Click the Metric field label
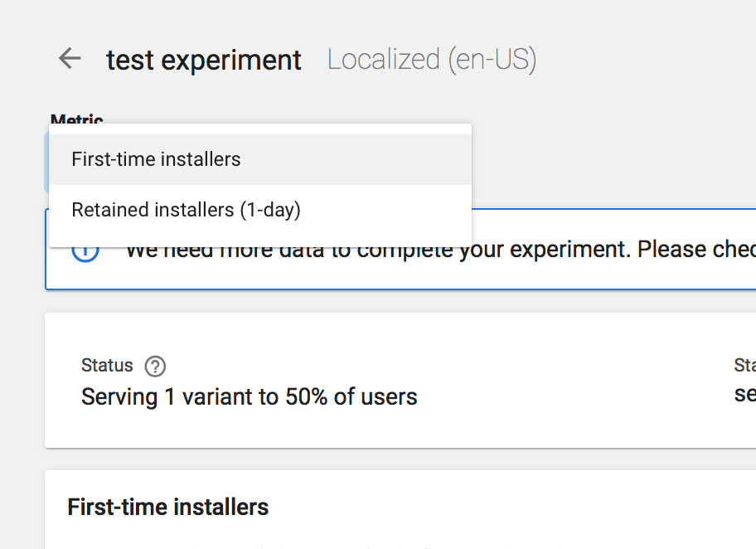This screenshot has width=756, height=549. click(77, 120)
